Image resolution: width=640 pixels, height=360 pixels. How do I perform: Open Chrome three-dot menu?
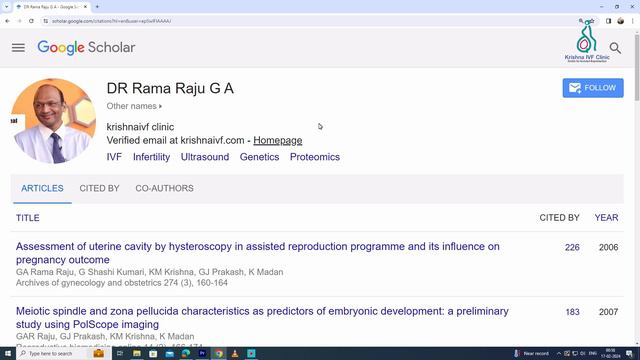(633, 21)
